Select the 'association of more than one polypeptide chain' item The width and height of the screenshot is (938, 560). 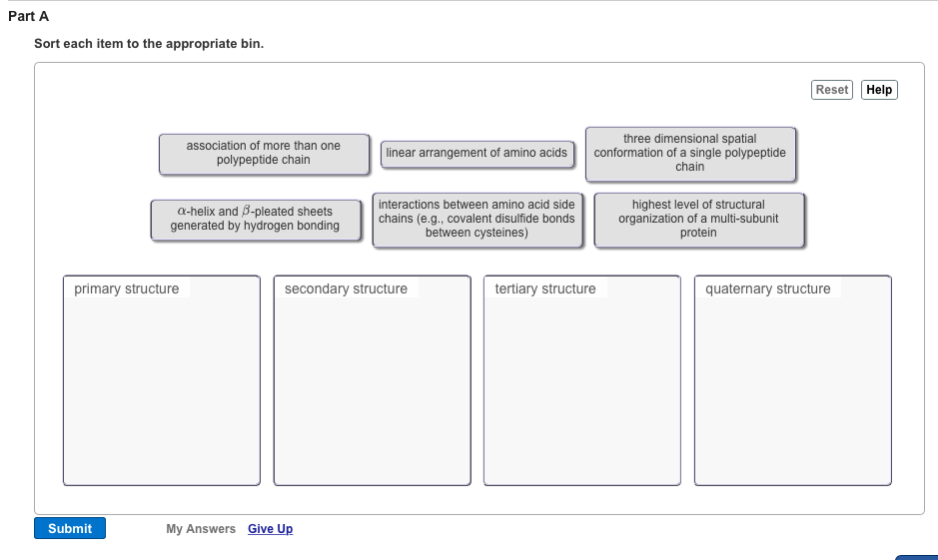(x=264, y=154)
